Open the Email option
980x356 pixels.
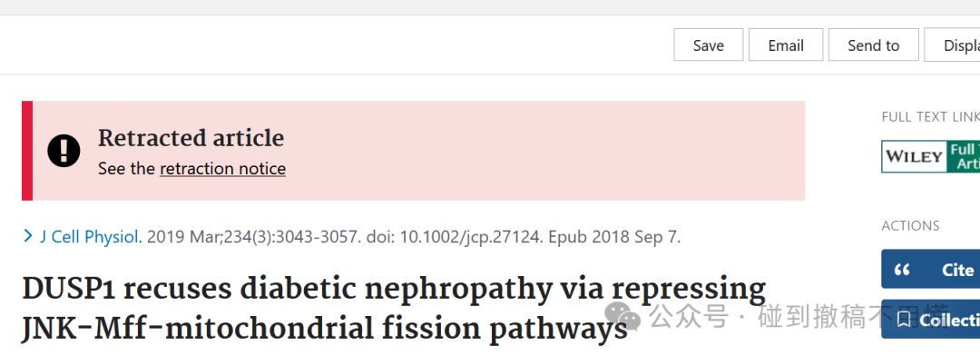[786, 45]
